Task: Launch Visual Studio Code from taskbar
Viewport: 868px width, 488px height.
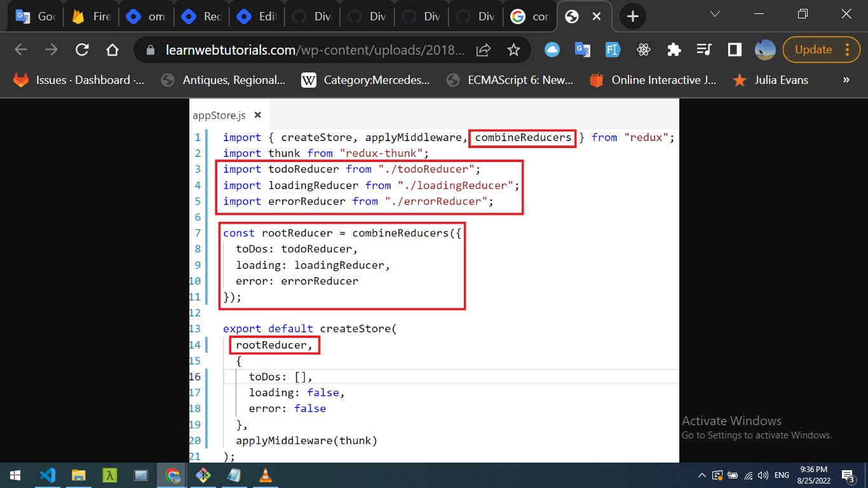Action: pos(47,475)
